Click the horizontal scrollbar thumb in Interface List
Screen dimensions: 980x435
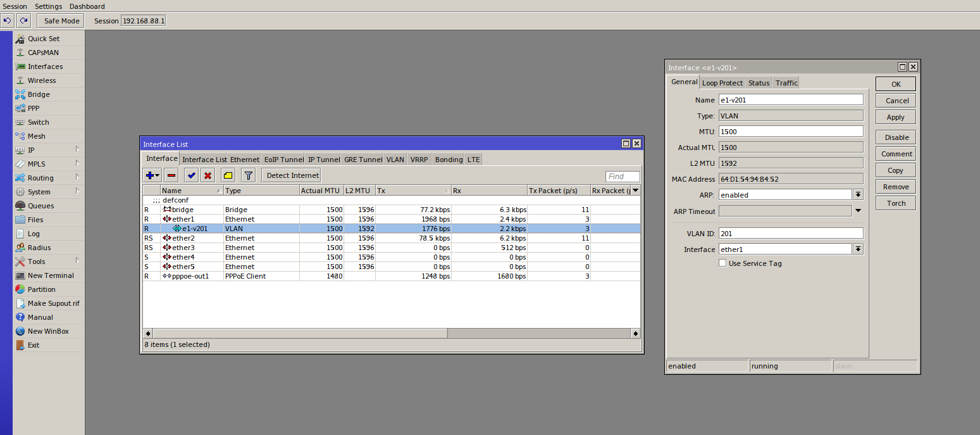click(x=300, y=333)
